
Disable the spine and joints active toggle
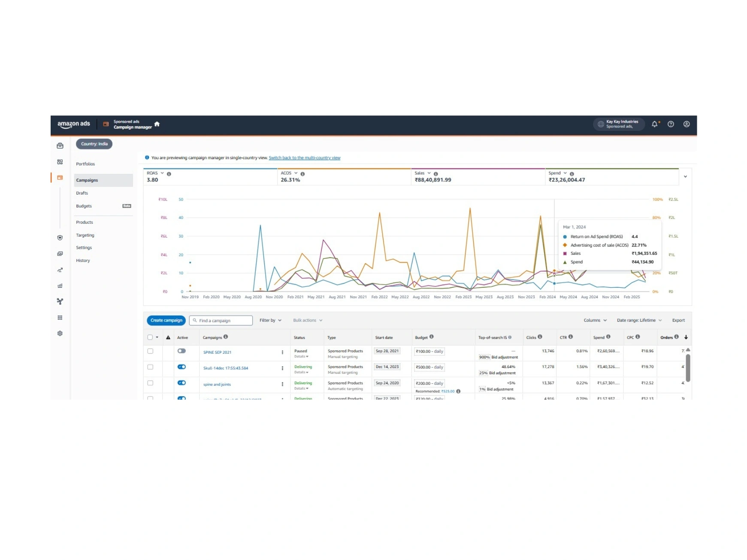182,382
